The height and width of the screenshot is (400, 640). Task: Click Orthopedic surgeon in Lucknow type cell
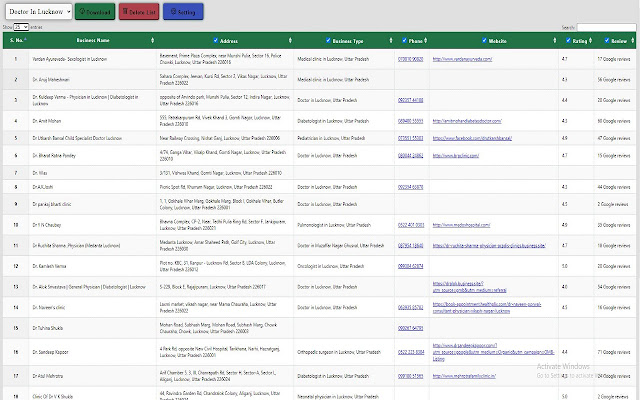tap(344, 352)
